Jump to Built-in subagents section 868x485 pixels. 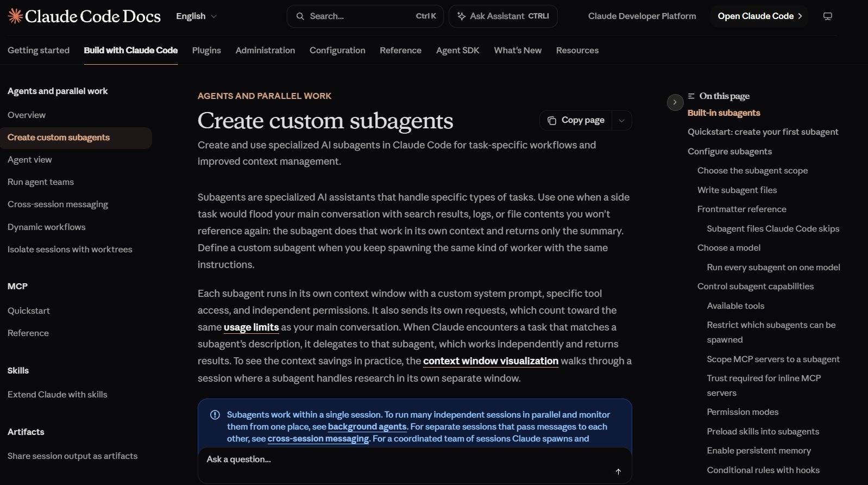(724, 113)
